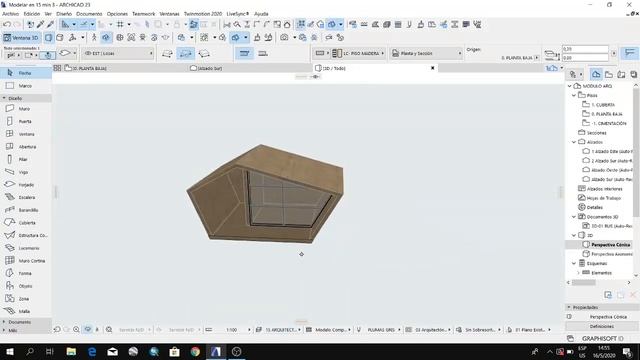Screen dimensions: 640x360
Task: Collapse the Alzados group
Action: (x=574, y=142)
